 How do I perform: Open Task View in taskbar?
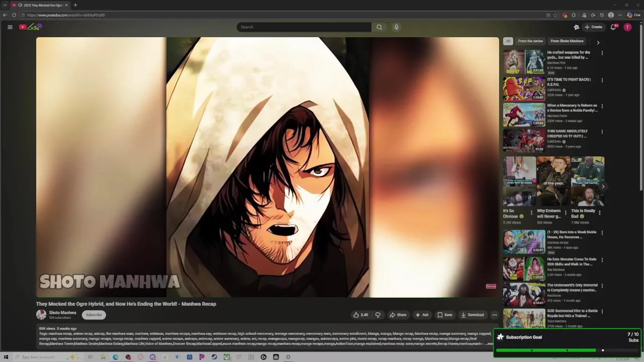pos(91,357)
